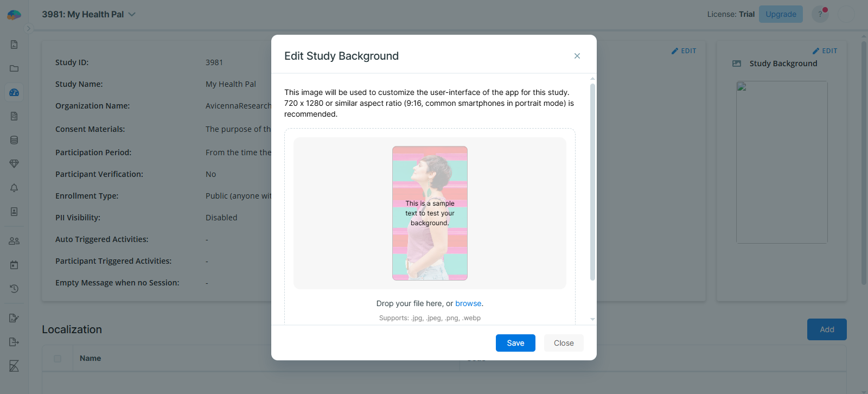Toggle the checkbox in Localization table header
This screenshot has width=868, height=394.
tap(58, 359)
